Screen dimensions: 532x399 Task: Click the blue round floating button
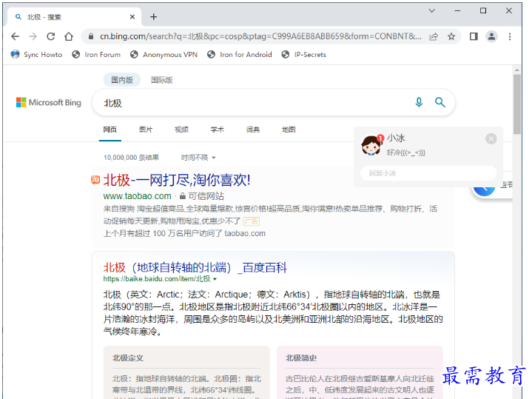point(485,189)
